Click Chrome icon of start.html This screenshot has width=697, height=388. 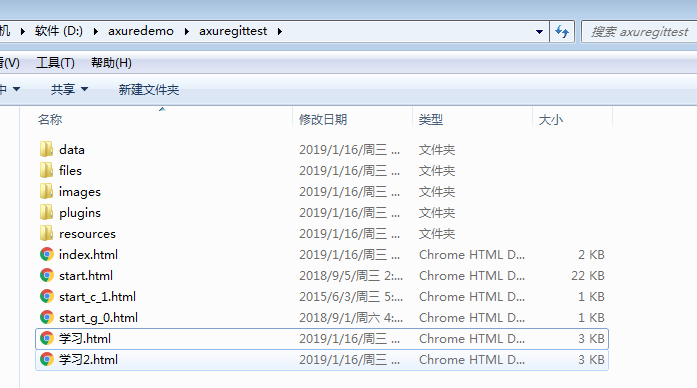tap(47, 275)
